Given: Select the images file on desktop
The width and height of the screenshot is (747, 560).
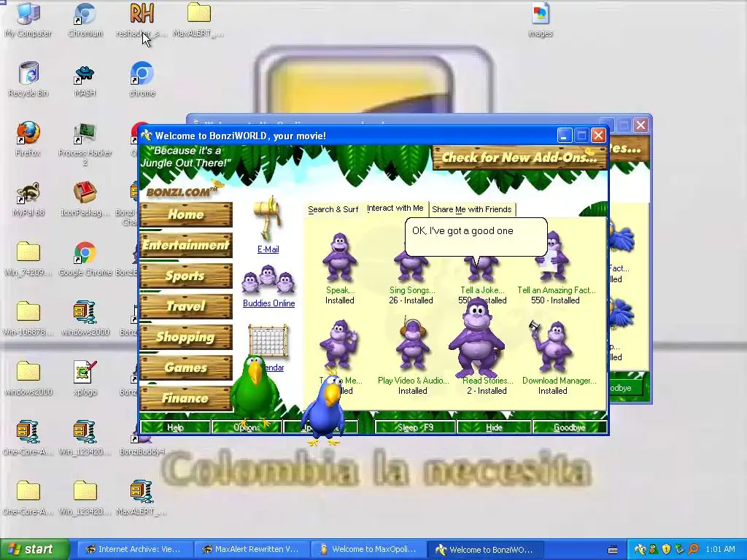Looking at the screenshot, I should click(x=541, y=19).
